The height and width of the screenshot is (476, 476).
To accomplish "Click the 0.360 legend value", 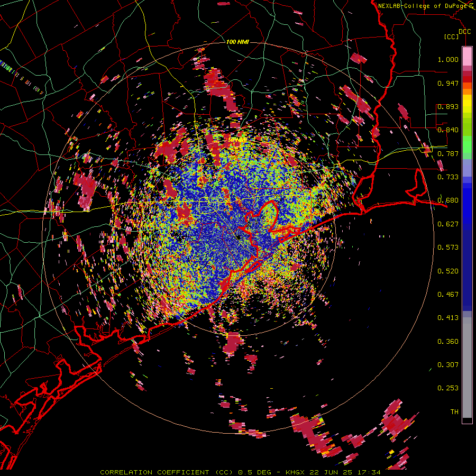I will pyautogui.click(x=448, y=342).
